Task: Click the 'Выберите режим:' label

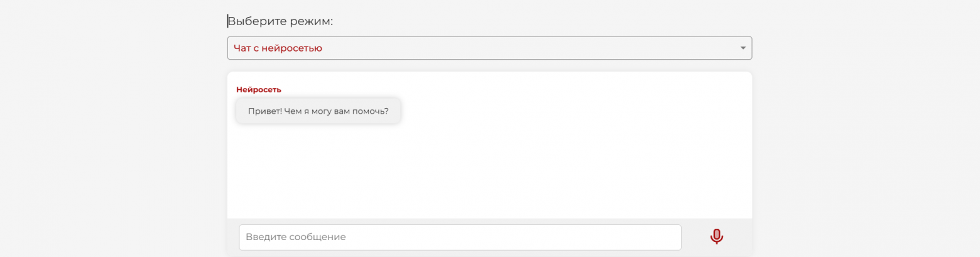Action: point(280,21)
